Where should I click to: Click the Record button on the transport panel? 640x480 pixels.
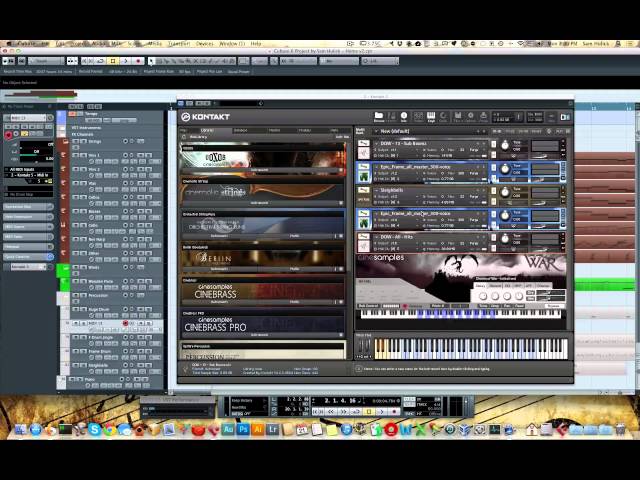(x=394, y=411)
